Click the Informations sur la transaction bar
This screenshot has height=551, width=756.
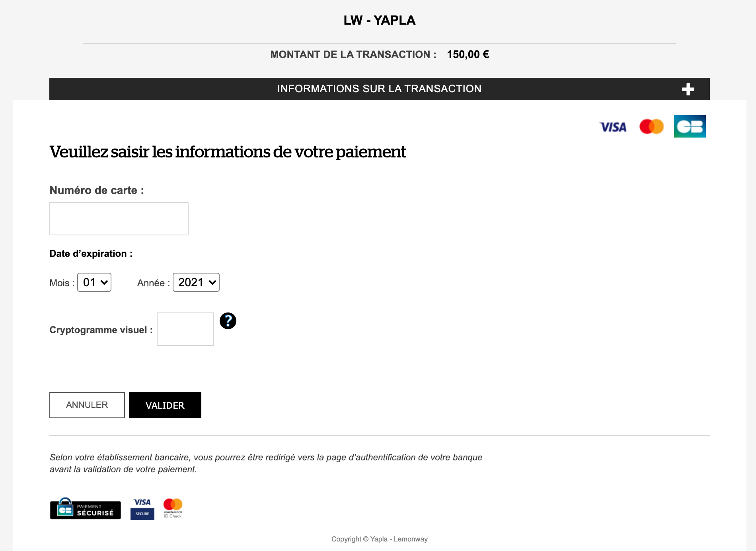click(x=380, y=89)
